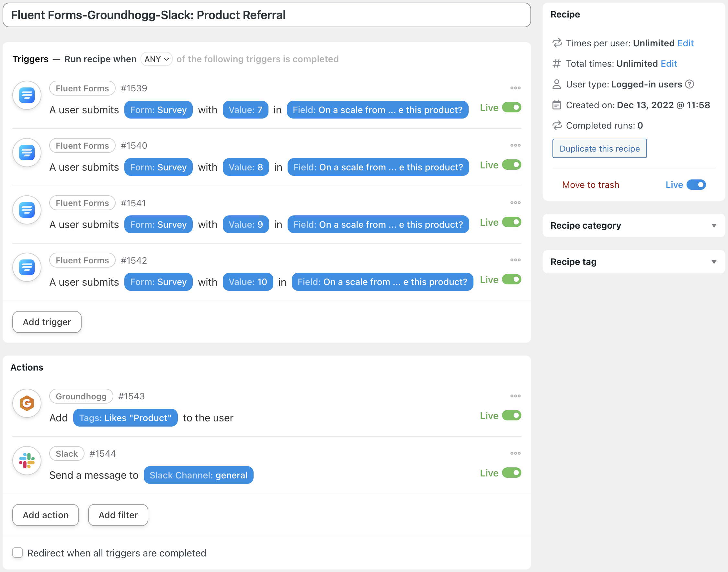Expand the Recipe tag panel

633,262
